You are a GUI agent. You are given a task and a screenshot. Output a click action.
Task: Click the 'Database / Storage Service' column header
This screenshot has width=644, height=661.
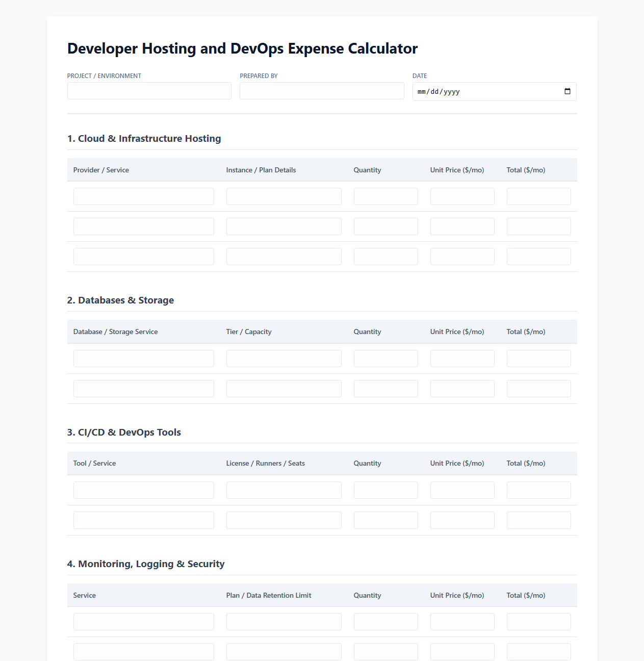(115, 332)
